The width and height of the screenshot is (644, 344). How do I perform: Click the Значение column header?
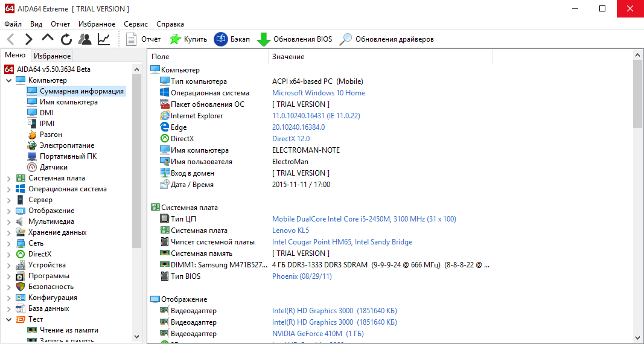coord(380,57)
